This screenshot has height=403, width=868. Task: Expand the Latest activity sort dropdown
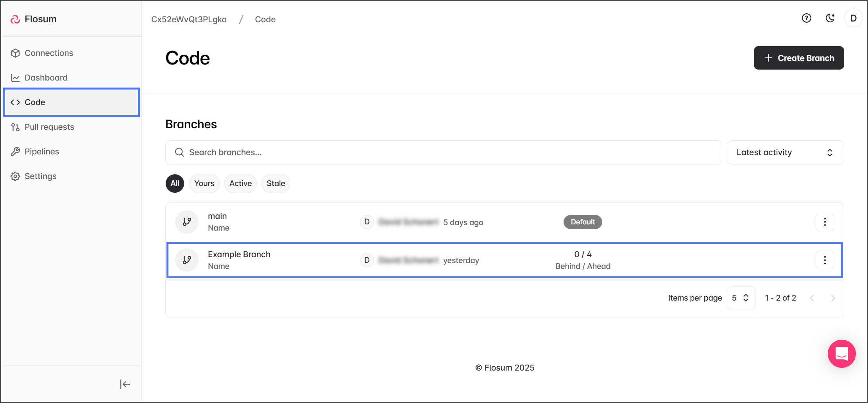[x=785, y=152]
